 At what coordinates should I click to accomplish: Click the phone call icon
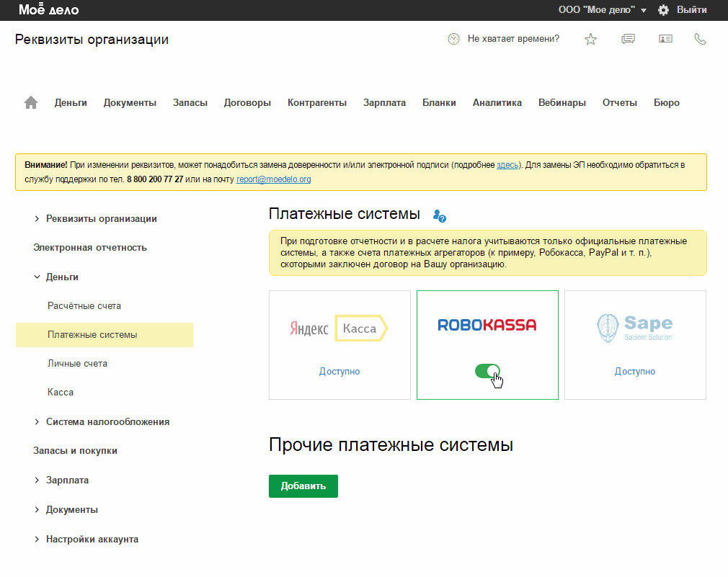click(x=700, y=39)
